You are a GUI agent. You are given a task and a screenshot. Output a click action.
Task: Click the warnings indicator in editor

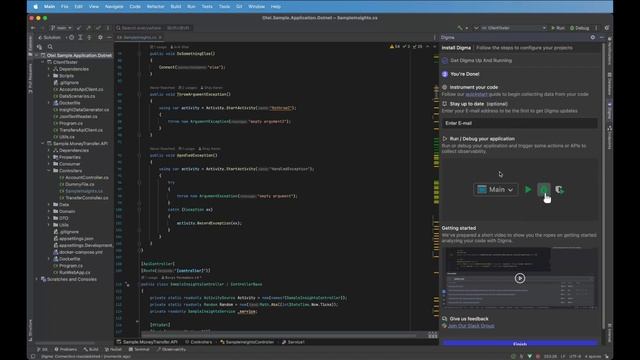tap(395, 47)
